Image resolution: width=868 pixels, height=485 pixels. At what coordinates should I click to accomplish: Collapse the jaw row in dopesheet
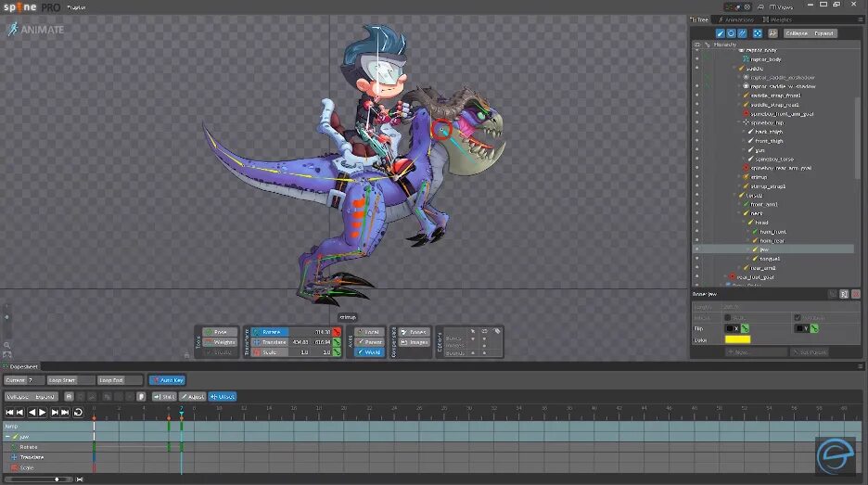[x=7, y=437]
